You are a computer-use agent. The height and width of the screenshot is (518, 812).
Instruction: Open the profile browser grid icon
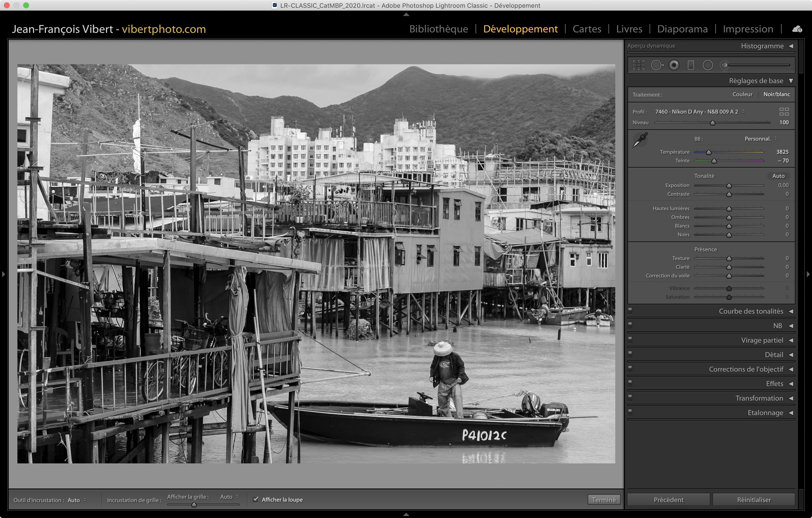(x=784, y=112)
